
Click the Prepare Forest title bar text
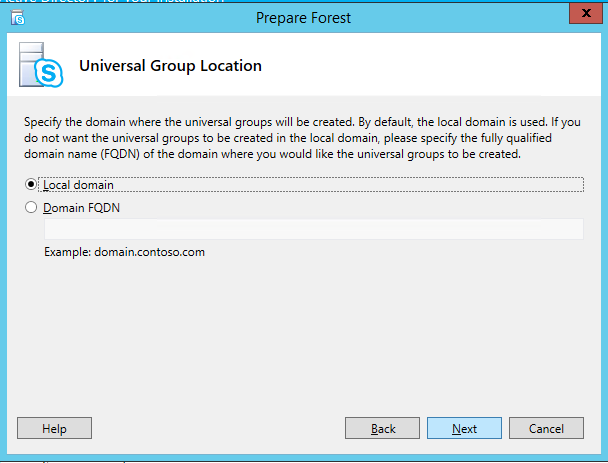tap(303, 17)
